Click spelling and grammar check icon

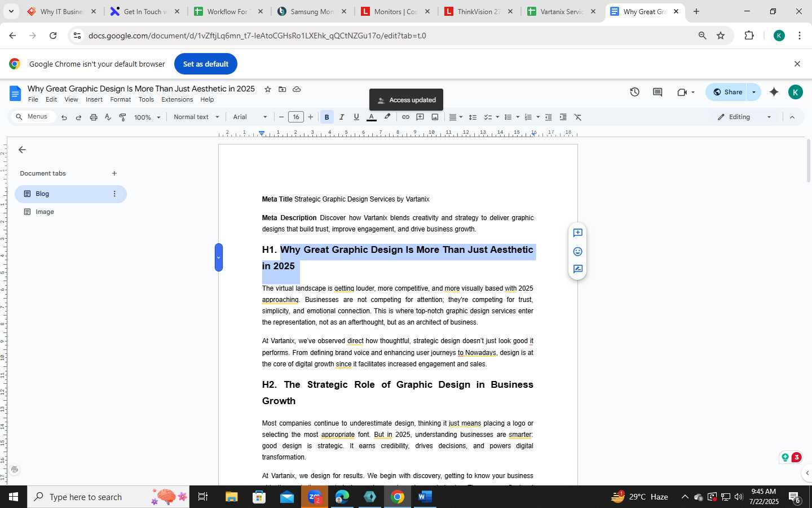108,117
